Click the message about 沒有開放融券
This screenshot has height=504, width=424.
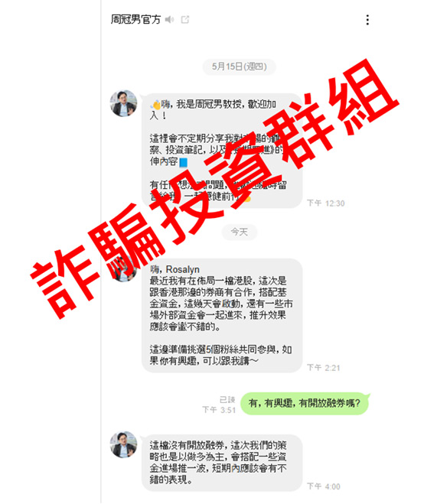(222, 463)
